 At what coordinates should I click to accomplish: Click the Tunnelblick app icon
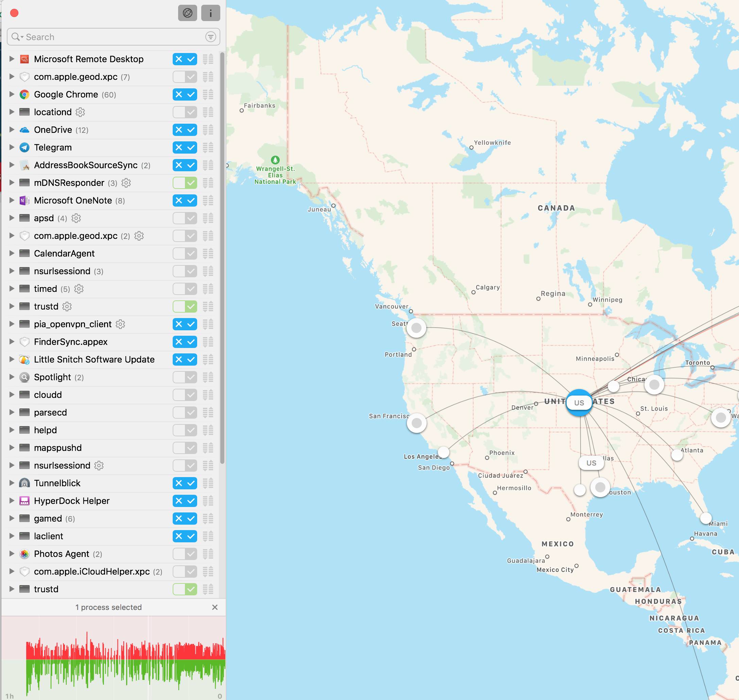(24, 483)
